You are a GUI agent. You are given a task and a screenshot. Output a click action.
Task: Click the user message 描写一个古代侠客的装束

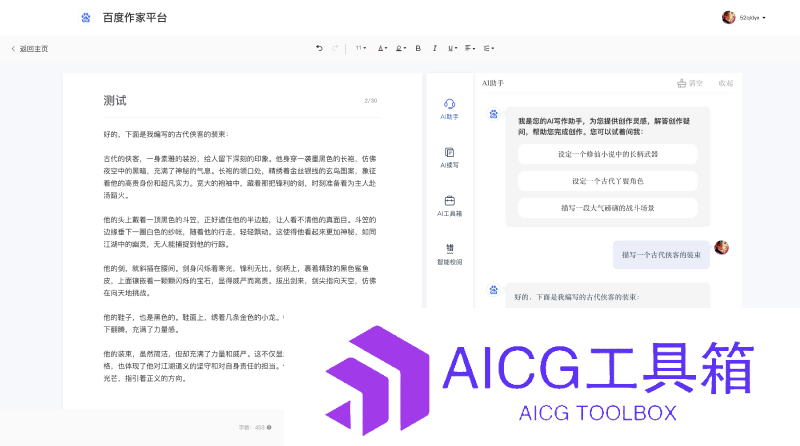point(661,255)
